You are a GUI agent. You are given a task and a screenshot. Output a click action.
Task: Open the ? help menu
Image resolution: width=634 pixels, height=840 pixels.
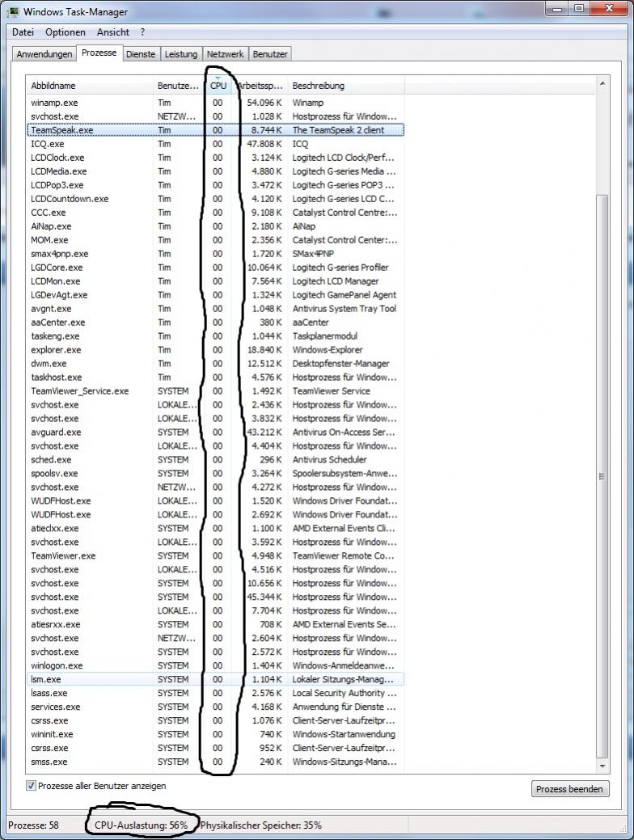click(142, 32)
